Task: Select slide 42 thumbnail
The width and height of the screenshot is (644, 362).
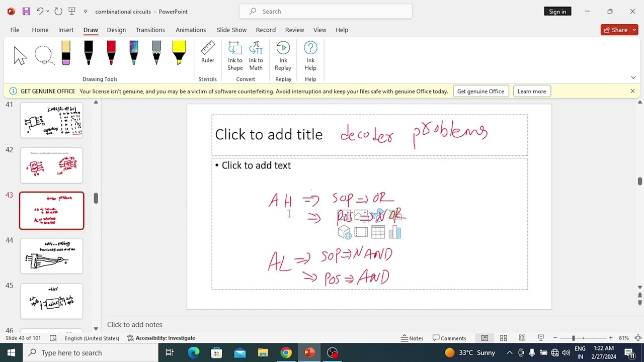Action: [x=51, y=165]
